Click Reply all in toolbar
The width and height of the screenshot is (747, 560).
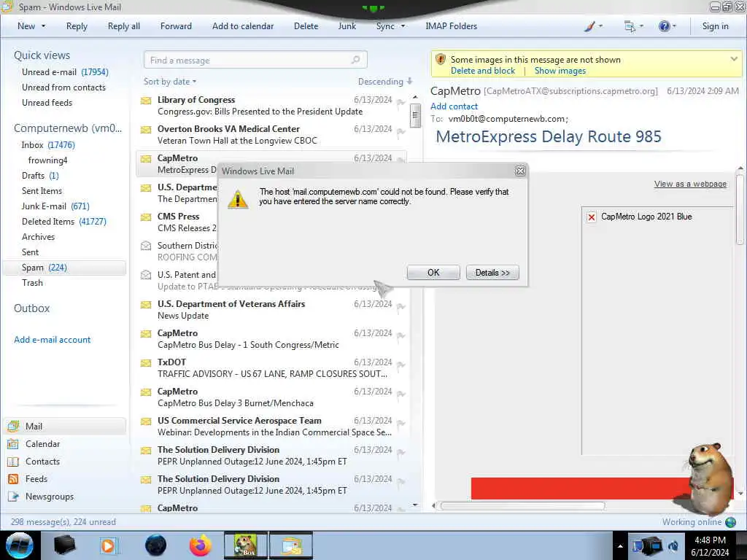pos(124,26)
